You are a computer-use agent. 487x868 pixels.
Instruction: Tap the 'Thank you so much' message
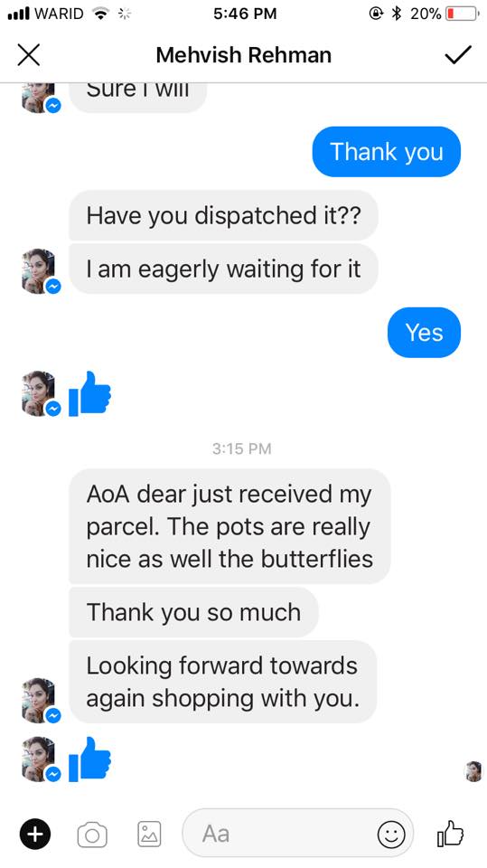tap(193, 612)
